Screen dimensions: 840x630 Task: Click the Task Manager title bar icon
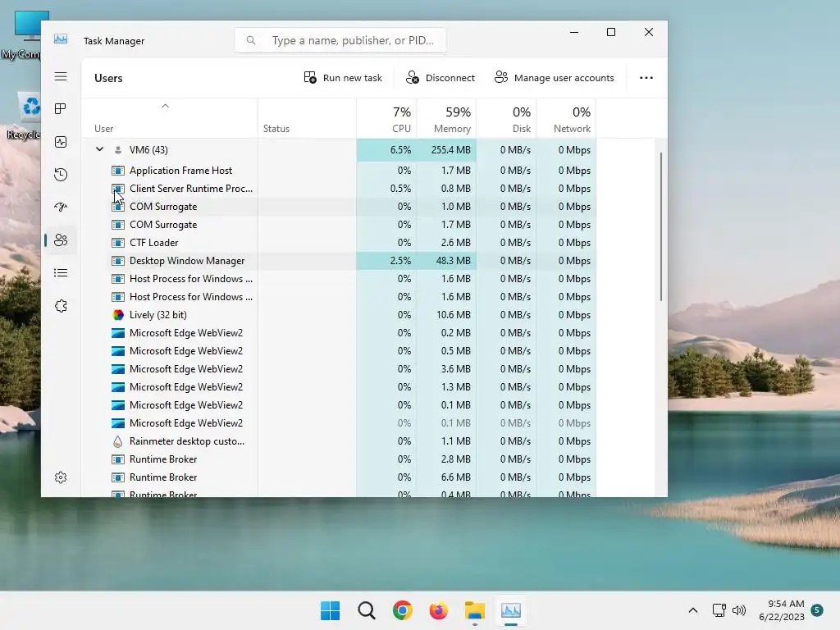pyautogui.click(x=61, y=39)
